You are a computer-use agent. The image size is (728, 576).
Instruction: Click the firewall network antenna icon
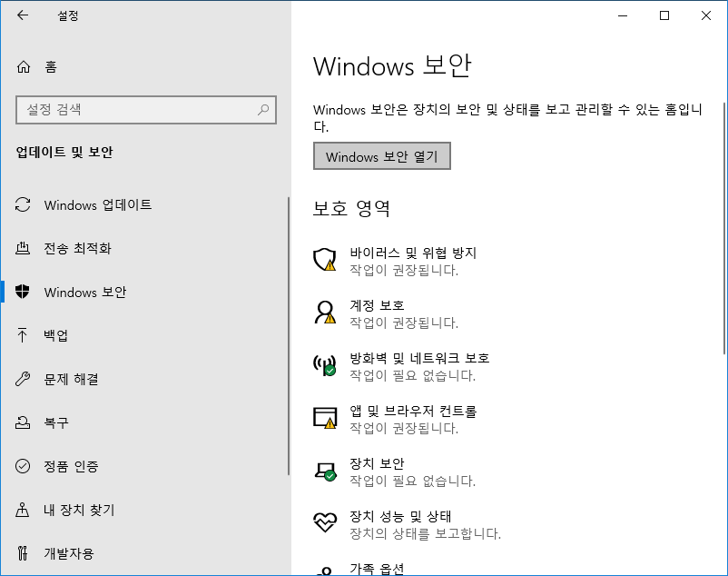325,365
